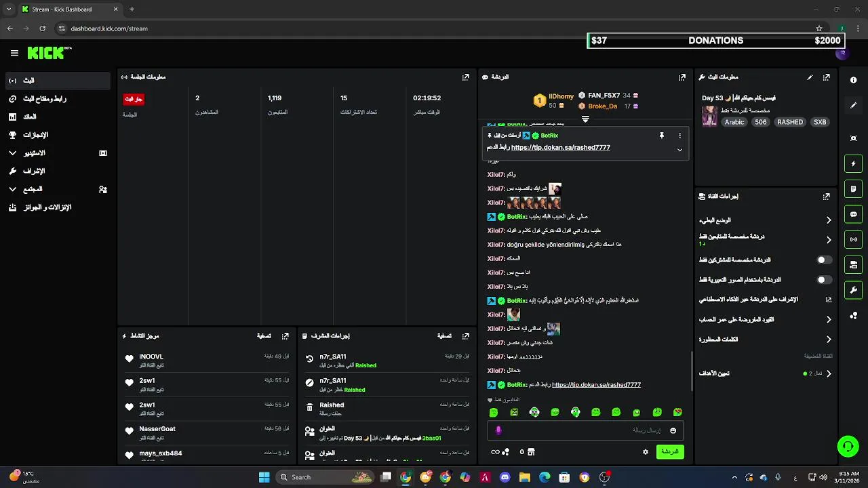Edit stream info with the pencil icon
868x488 pixels.
click(810, 77)
